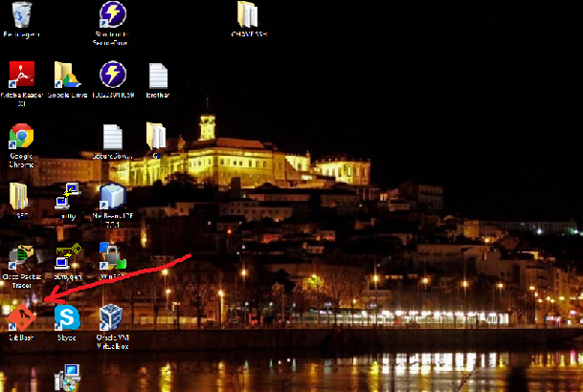Click the installer icon below Skype
Image resolution: width=583 pixels, height=392 pixels.
tap(66, 379)
